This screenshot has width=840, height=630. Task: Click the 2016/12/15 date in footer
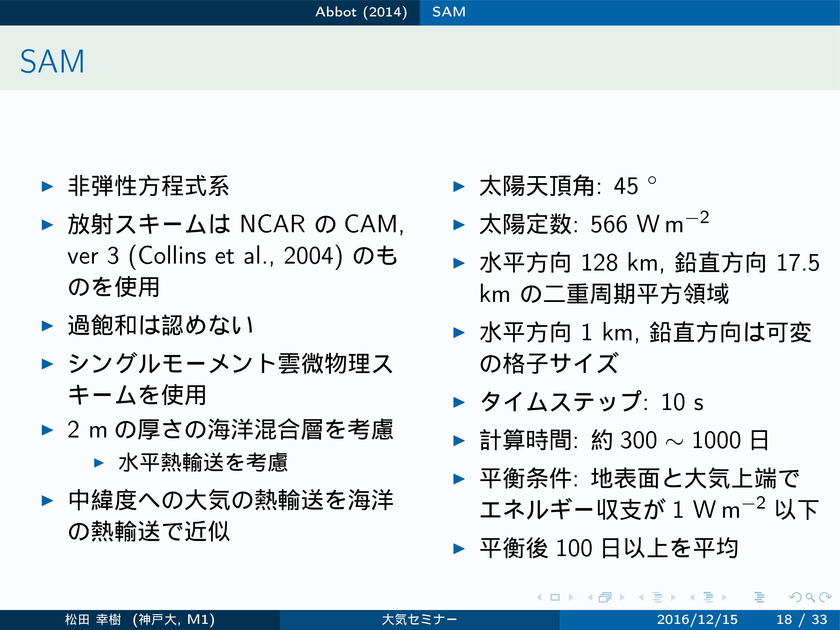[x=697, y=619]
